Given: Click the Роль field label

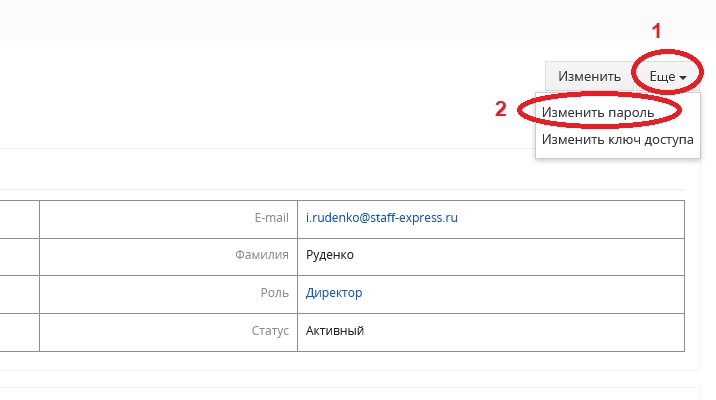Looking at the screenshot, I should pos(274,293).
